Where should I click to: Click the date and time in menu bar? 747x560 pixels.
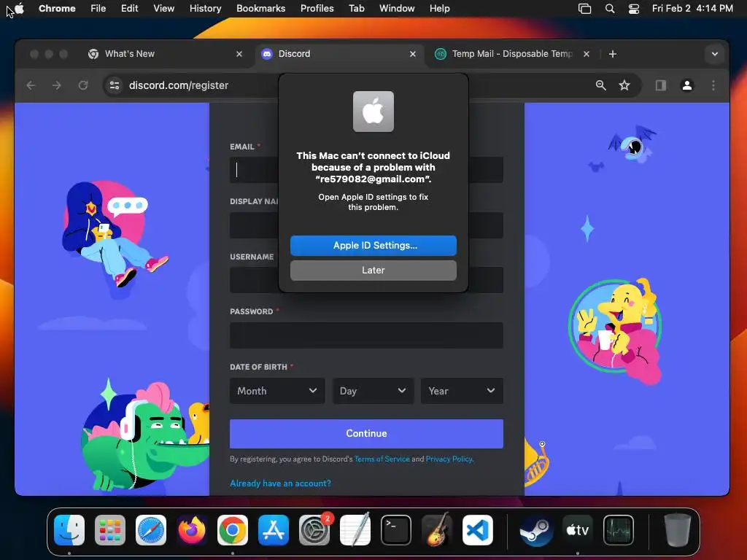[692, 9]
